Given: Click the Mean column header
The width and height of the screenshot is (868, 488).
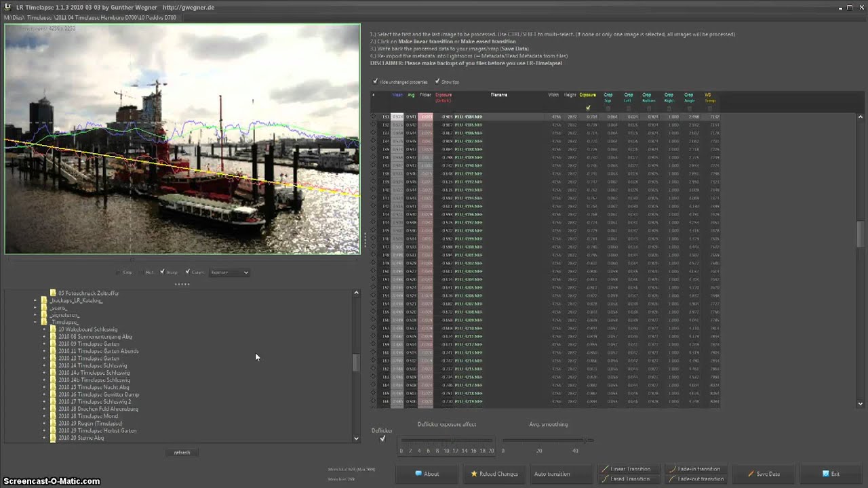Looking at the screenshot, I should (x=397, y=95).
